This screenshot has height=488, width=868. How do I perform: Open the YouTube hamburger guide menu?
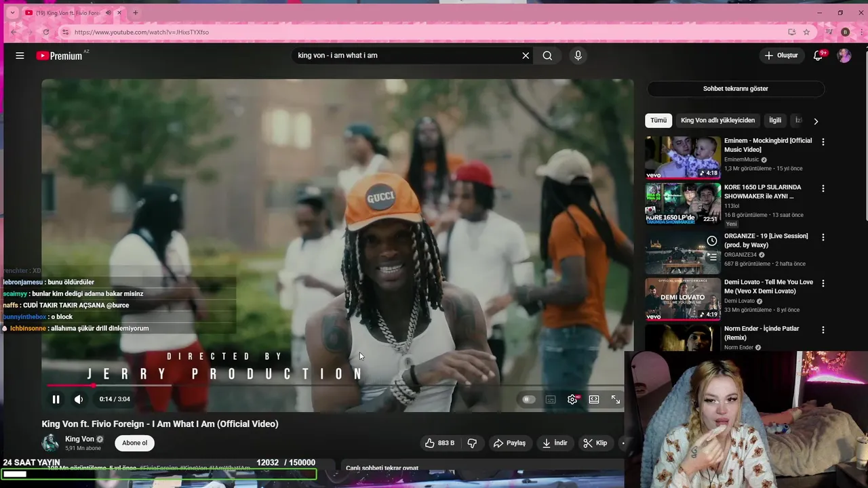tap(20, 56)
